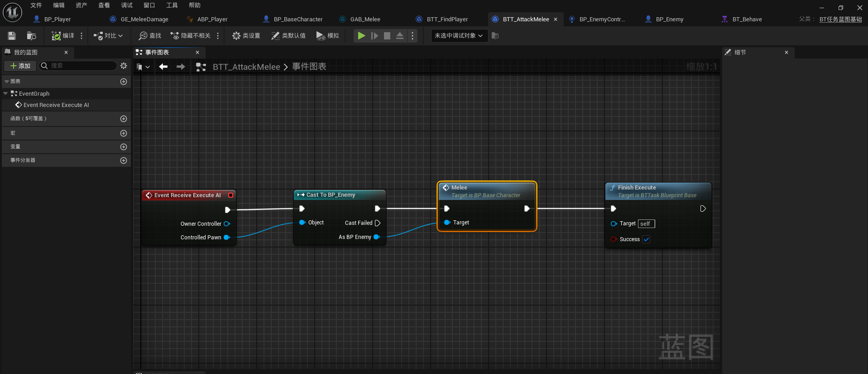This screenshot has height=374, width=868.
Task: Click the My Blueprint search field
Action: pos(78,66)
